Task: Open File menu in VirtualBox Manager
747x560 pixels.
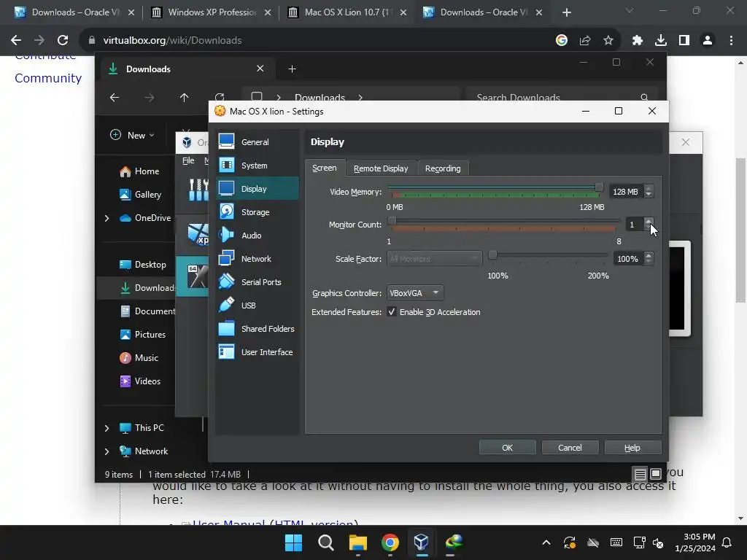Action: [188, 160]
